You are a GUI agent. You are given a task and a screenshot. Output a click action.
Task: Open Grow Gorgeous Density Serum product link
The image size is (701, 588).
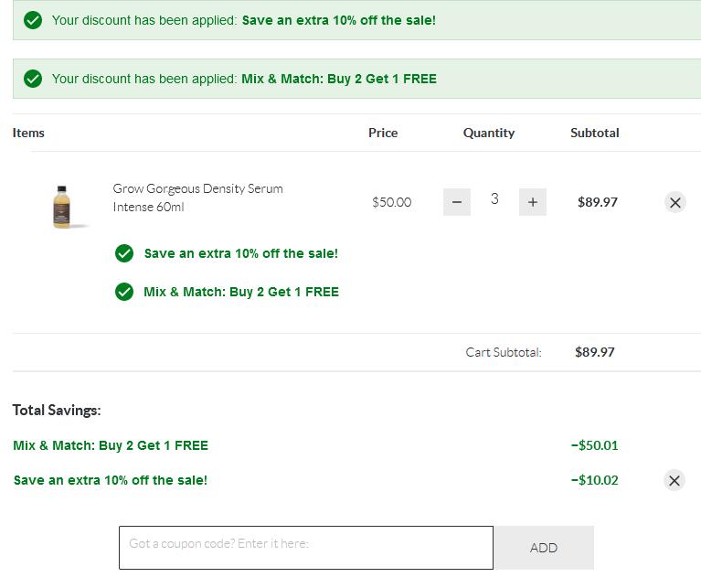(197, 197)
